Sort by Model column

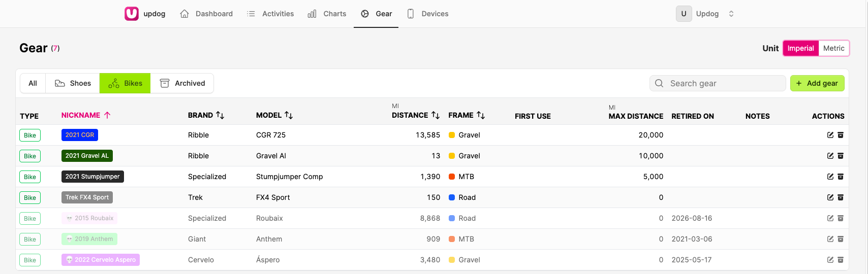(274, 115)
